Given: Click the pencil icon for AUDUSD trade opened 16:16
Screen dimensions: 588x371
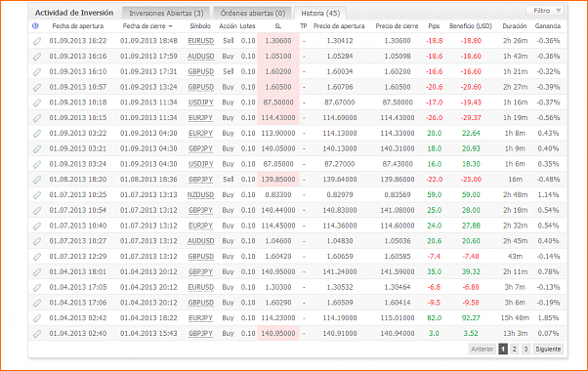Looking at the screenshot, I should click(x=37, y=57).
